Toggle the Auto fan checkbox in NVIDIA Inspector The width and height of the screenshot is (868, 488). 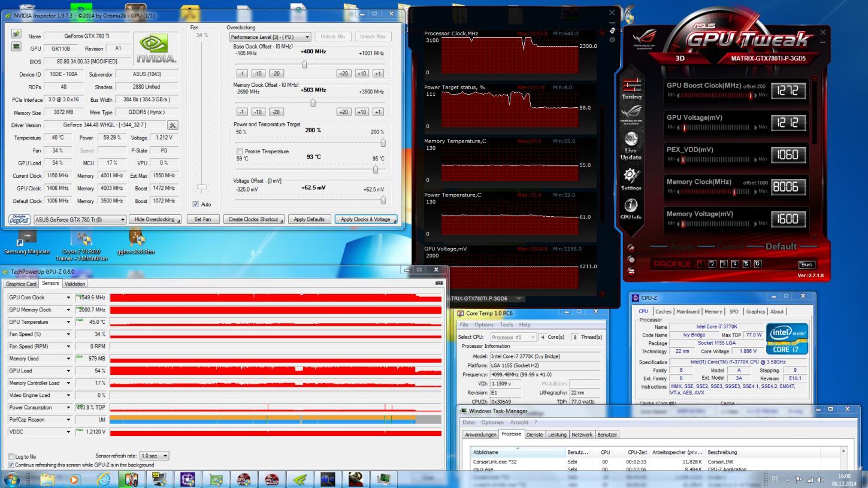(x=196, y=204)
